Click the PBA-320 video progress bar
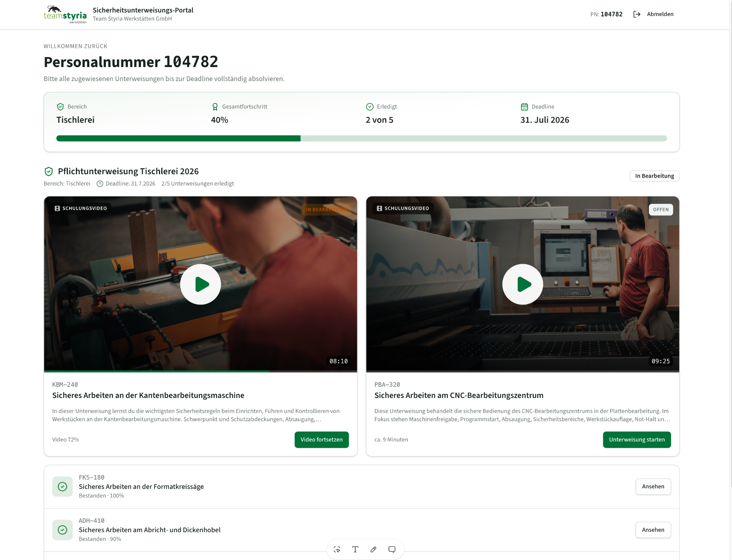 pyautogui.click(x=523, y=371)
